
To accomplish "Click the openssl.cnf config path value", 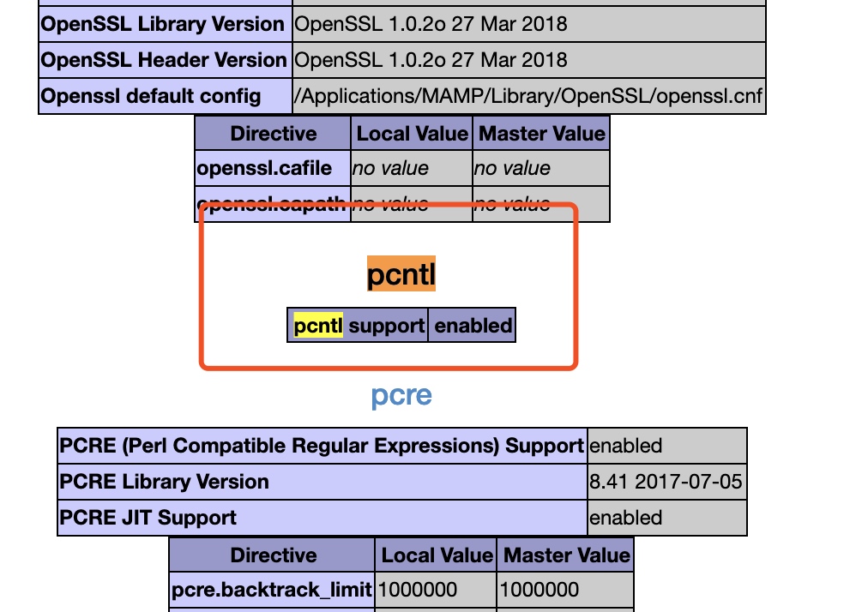I will point(528,96).
